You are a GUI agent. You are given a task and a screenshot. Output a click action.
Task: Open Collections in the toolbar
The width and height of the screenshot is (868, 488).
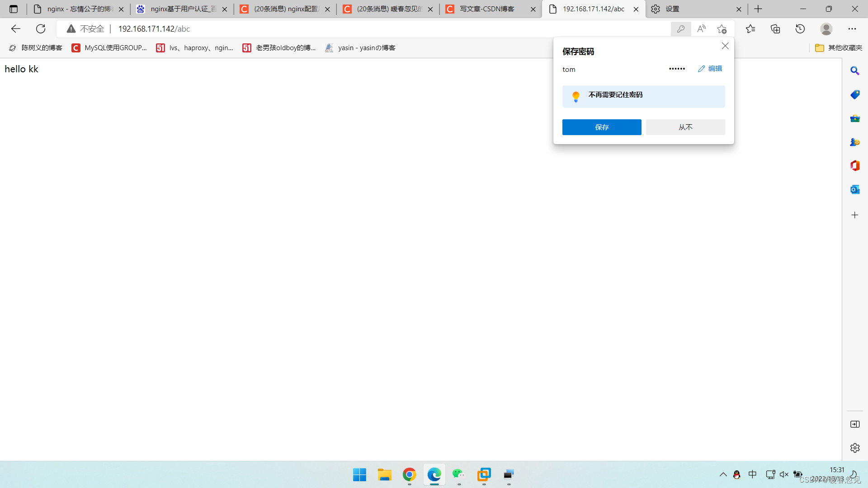point(775,28)
